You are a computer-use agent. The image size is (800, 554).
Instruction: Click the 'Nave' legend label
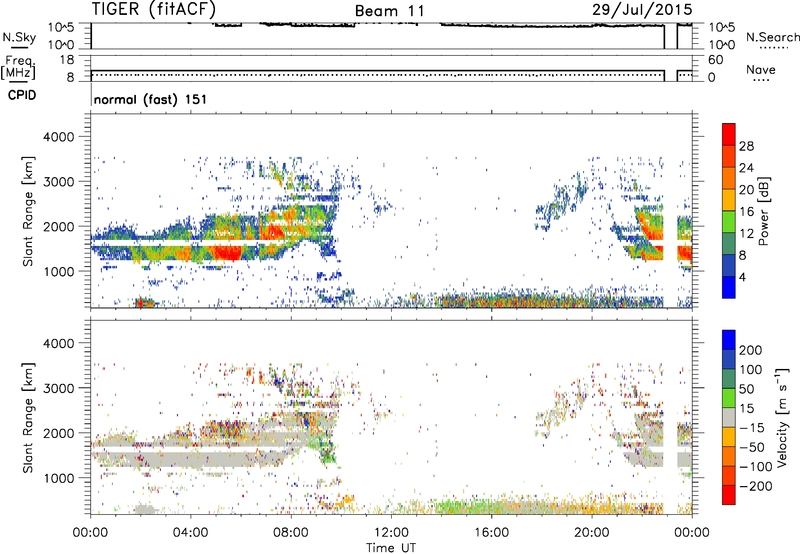[761, 70]
